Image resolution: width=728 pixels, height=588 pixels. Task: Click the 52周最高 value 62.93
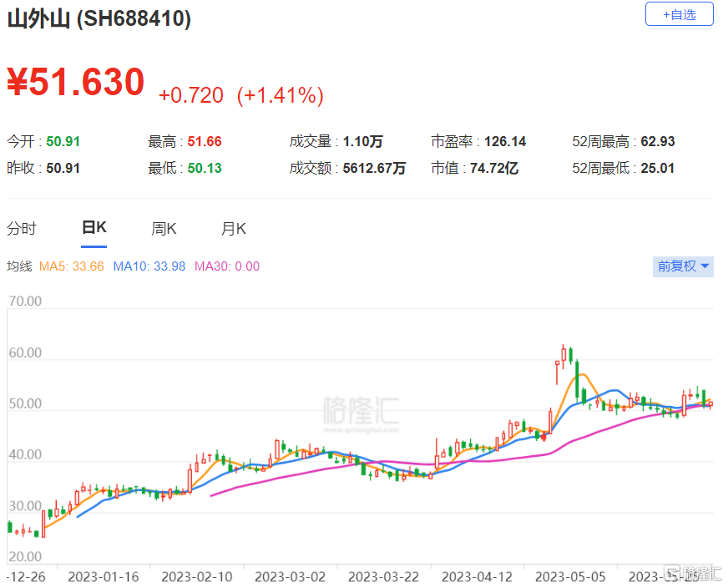pyautogui.click(x=657, y=142)
